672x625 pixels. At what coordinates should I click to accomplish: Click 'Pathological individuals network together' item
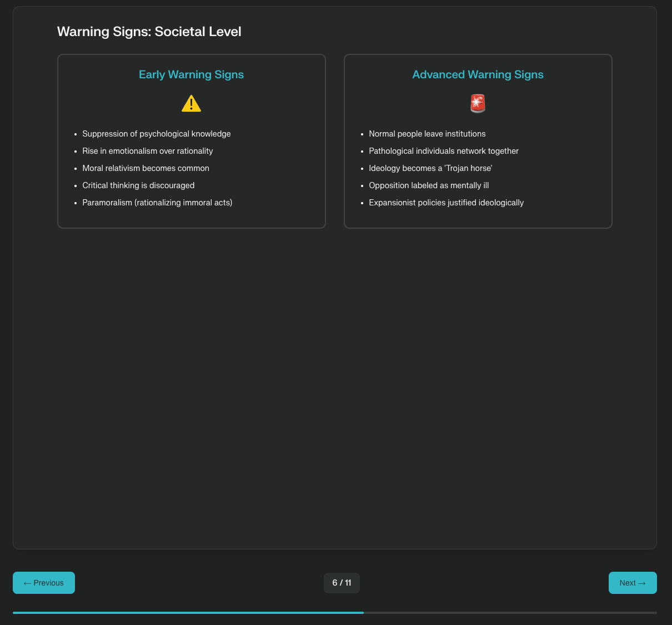point(443,151)
